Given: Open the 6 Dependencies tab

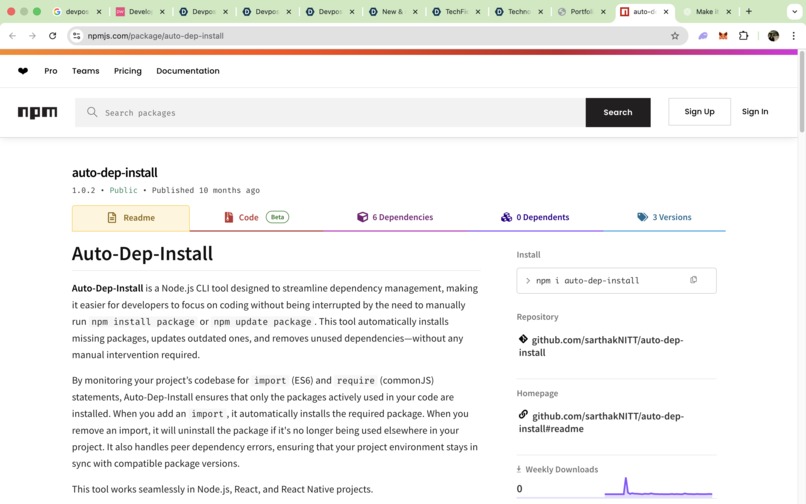Looking at the screenshot, I should coord(395,217).
